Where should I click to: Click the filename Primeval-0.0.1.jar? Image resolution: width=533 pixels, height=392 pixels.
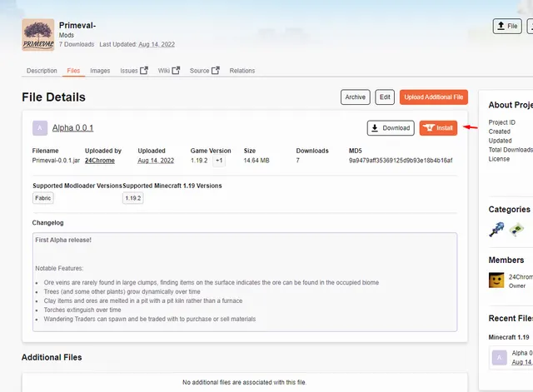pyautogui.click(x=56, y=161)
